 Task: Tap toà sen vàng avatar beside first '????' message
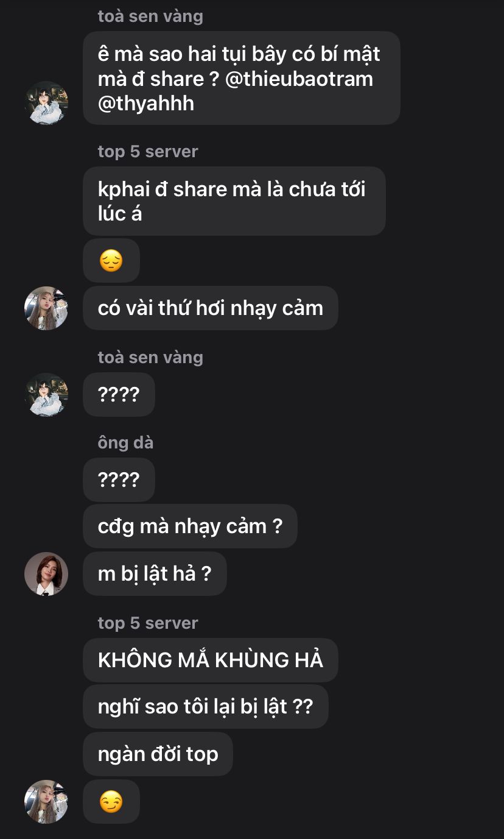[46, 395]
